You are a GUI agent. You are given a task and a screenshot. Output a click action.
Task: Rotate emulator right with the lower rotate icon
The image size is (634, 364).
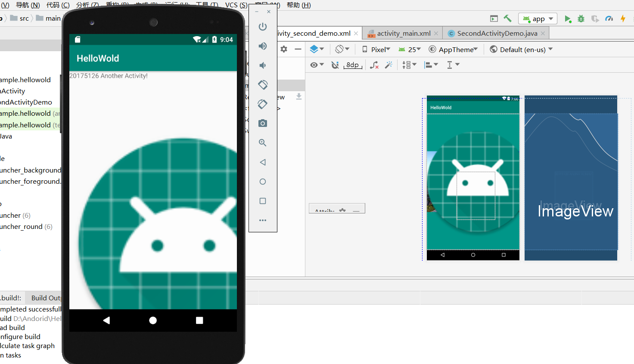pyautogui.click(x=263, y=104)
